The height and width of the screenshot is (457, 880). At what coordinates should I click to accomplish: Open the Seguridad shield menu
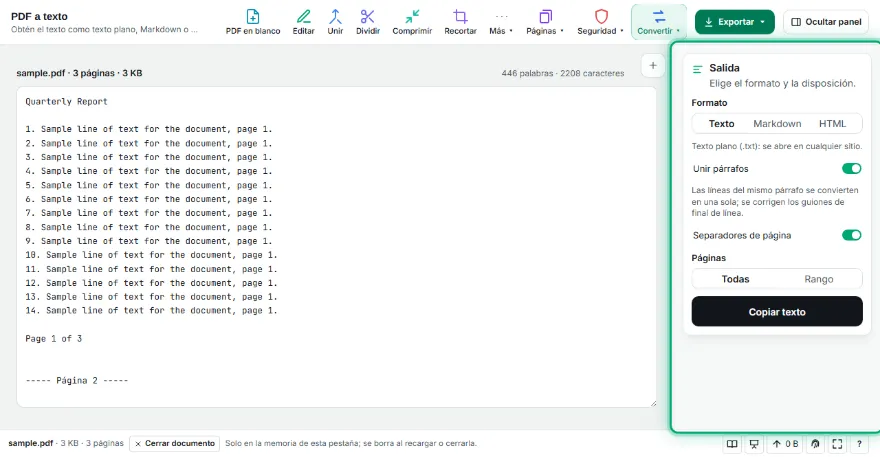click(601, 22)
